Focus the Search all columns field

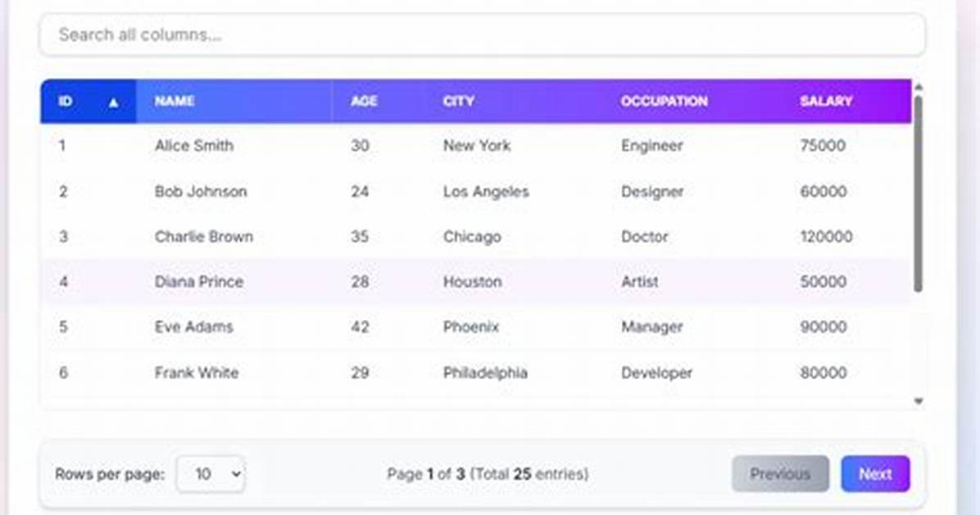click(x=483, y=35)
